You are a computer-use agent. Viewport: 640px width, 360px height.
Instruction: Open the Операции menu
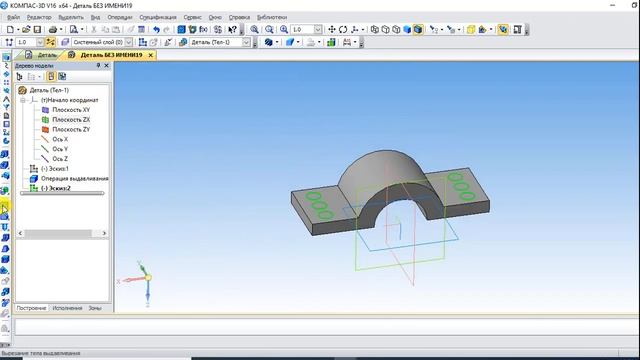coord(120,17)
